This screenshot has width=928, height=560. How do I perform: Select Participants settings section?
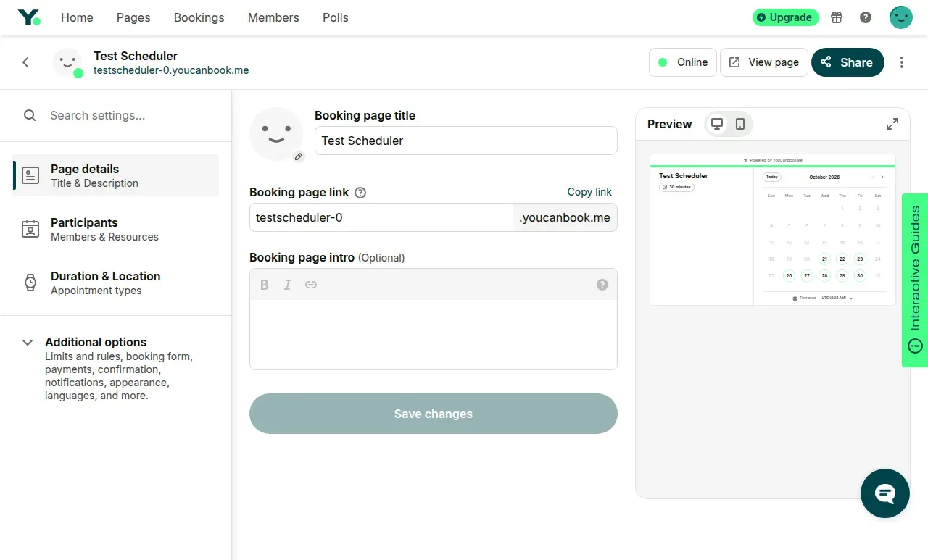click(x=116, y=229)
